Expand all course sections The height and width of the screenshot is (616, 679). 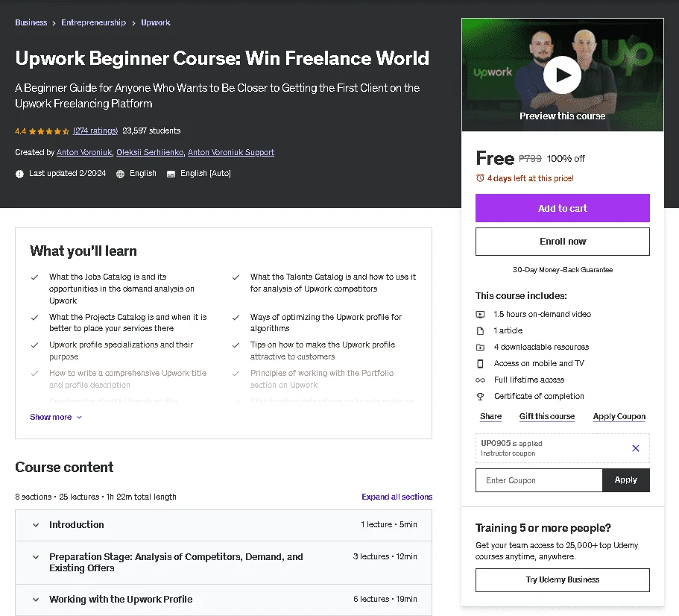[x=397, y=497]
